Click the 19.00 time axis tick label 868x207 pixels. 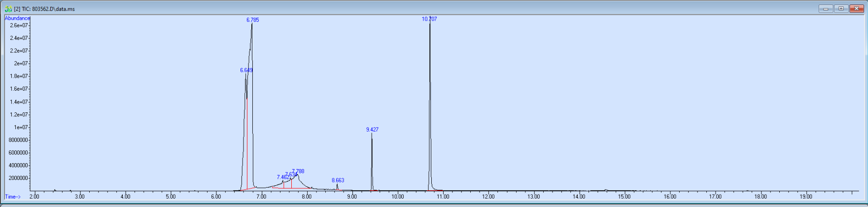coord(806,197)
